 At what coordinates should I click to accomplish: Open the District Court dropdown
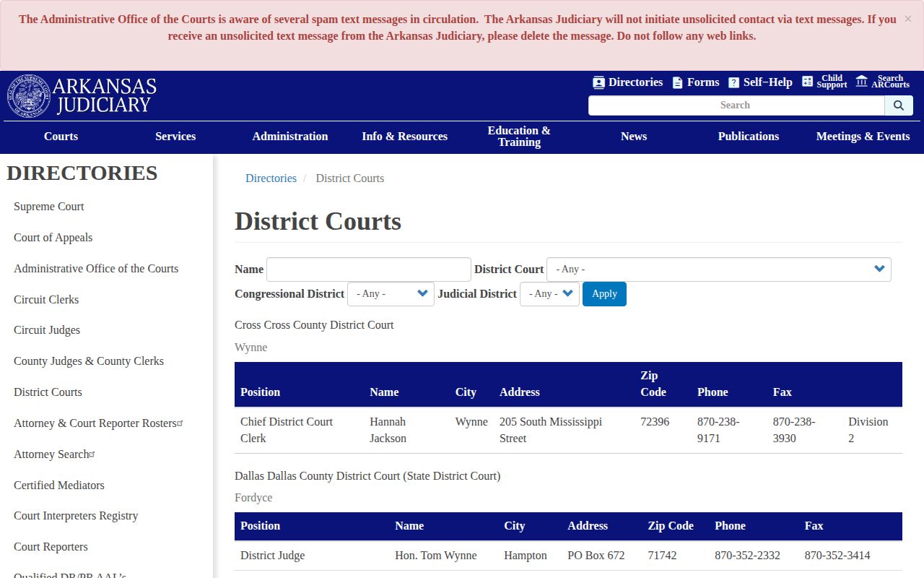(x=719, y=269)
